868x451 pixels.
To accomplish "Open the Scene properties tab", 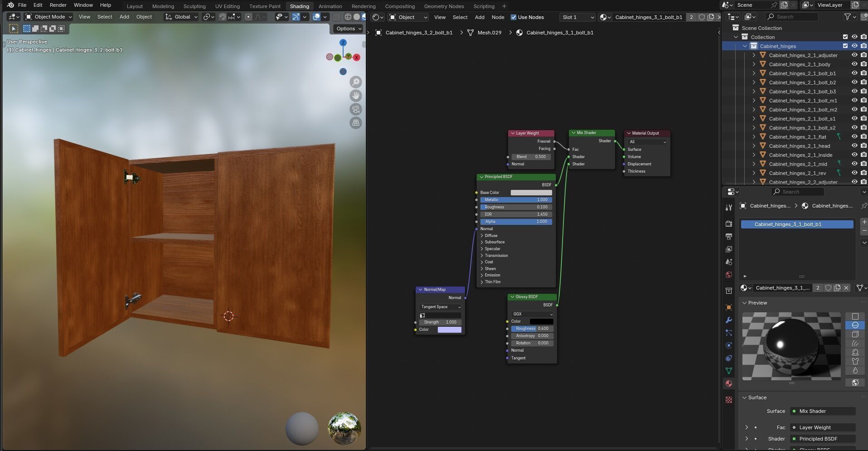I will (729, 262).
